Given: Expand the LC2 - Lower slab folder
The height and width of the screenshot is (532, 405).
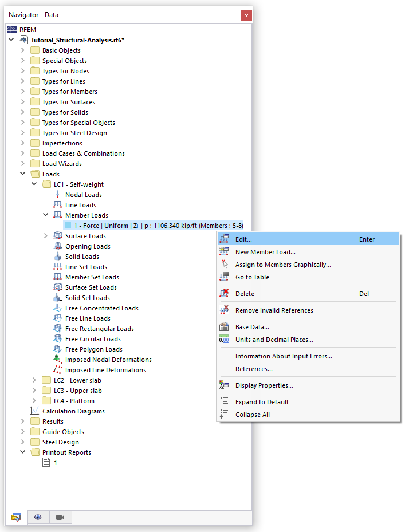Looking at the screenshot, I should [x=34, y=380].
